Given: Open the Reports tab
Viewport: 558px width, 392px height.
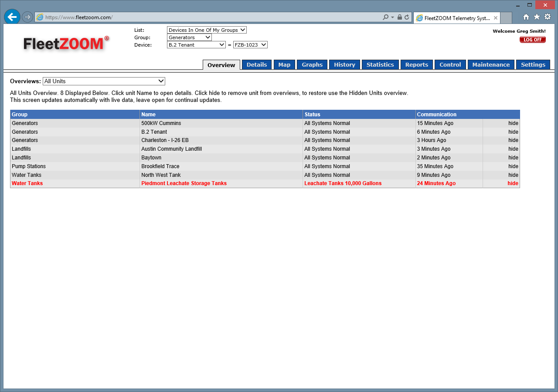Looking at the screenshot, I should (x=417, y=64).
